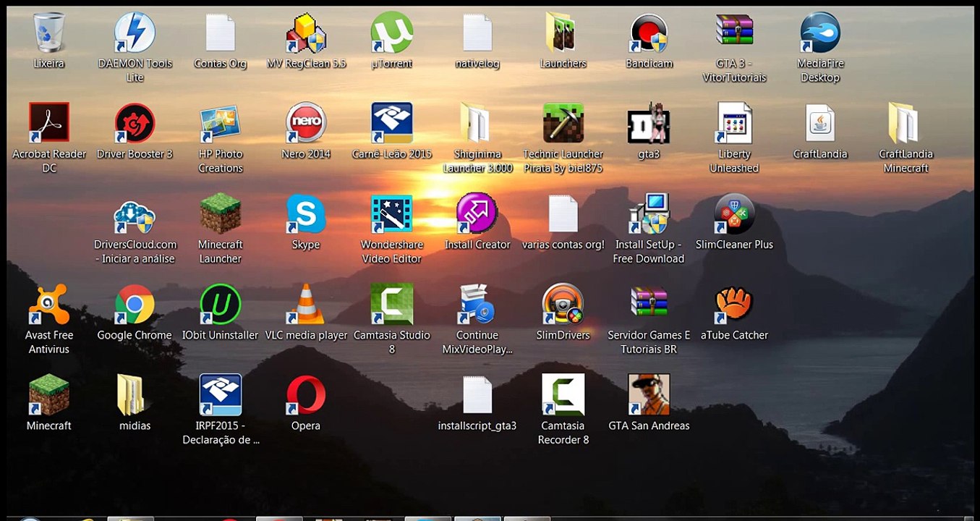Open Avast Free Antivirus
Screen dimensions: 980x521
(x=49, y=305)
